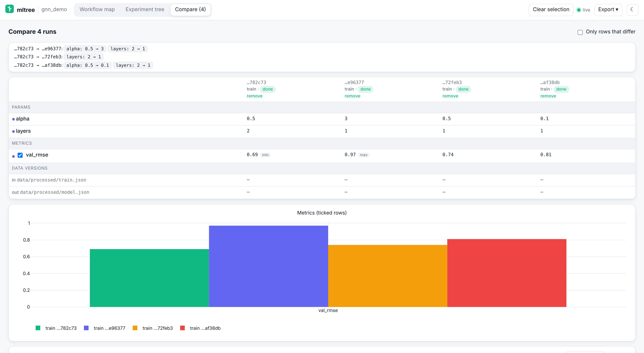Click blue dot beside layers parameter
644x353 pixels.
click(x=13, y=131)
